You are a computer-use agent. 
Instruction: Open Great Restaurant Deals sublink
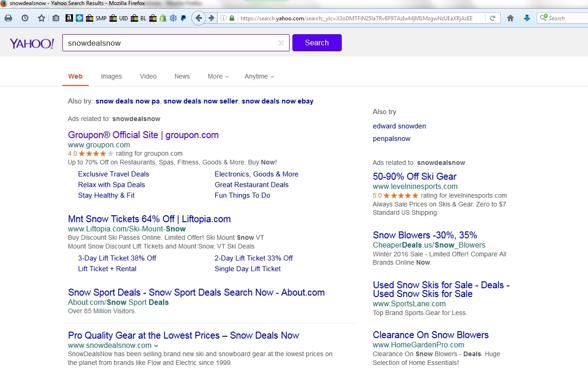tap(252, 185)
